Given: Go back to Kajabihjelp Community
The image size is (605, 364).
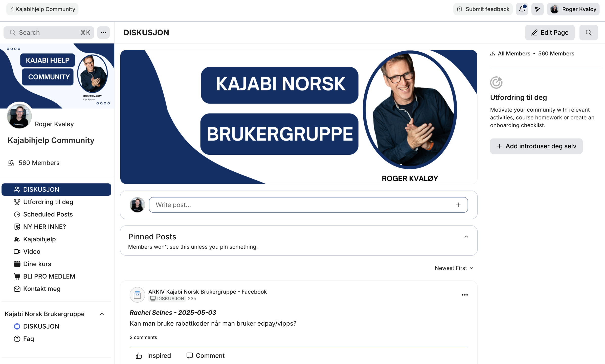Looking at the screenshot, I should (42, 9).
